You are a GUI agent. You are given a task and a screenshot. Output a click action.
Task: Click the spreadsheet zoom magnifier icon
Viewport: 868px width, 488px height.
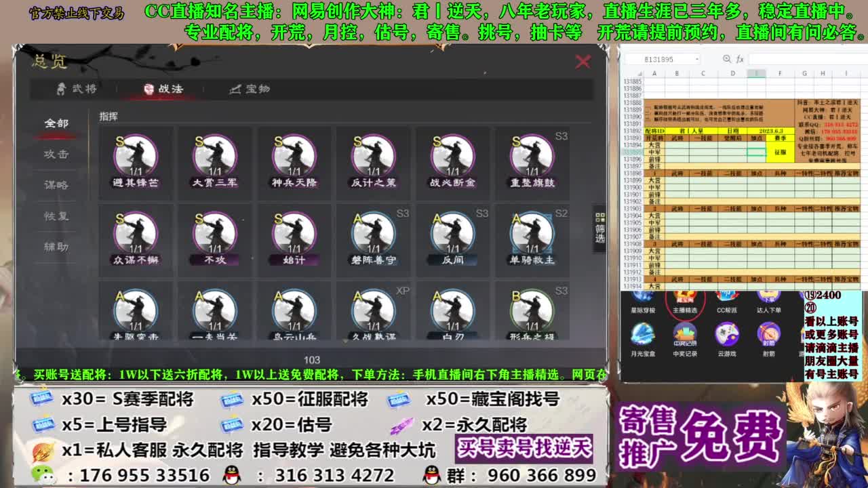coord(727,60)
